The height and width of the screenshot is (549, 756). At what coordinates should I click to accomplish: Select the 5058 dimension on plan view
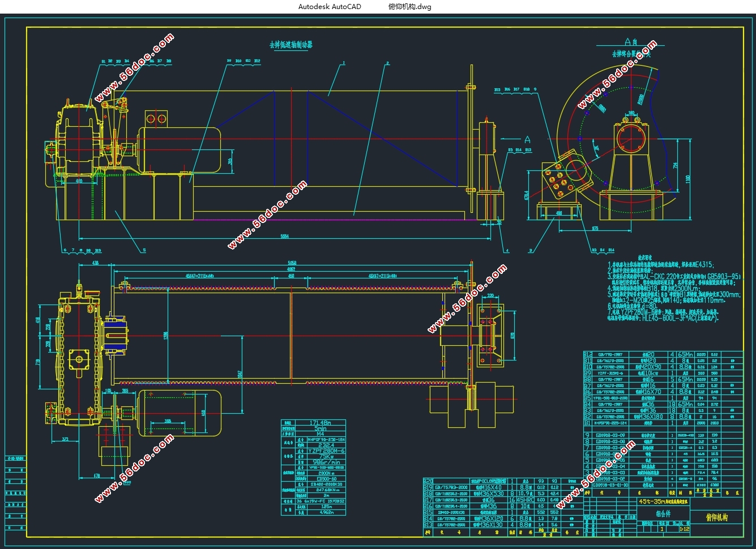[292, 263]
